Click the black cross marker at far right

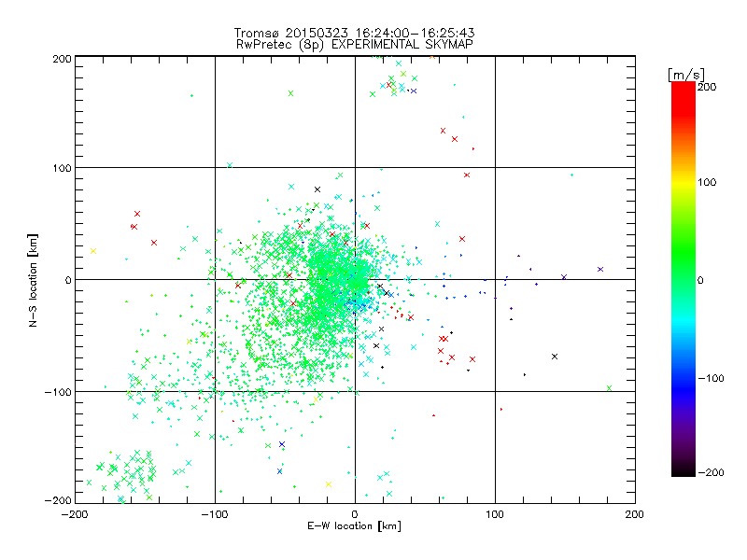[x=555, y=357]
